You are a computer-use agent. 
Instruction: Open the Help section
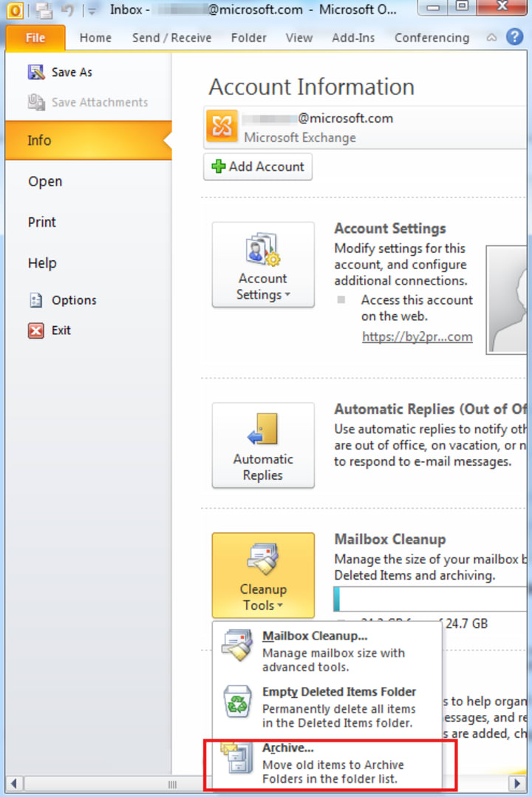pos(42,263)
